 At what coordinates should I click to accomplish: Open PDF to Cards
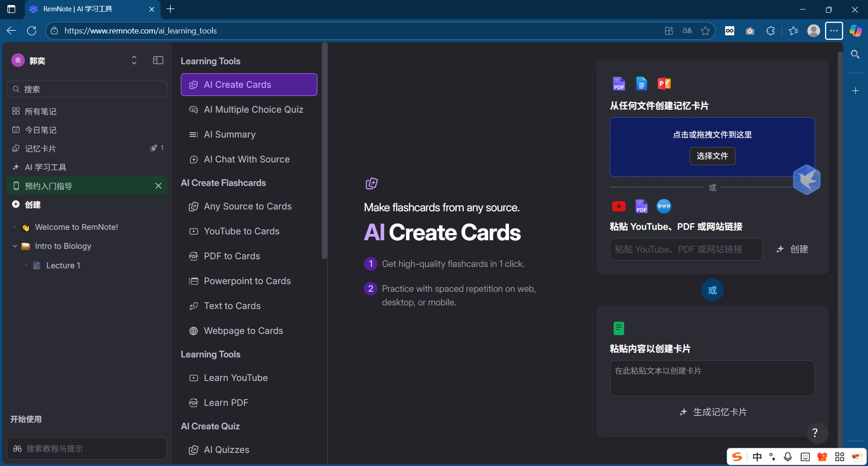click(249, 256)
